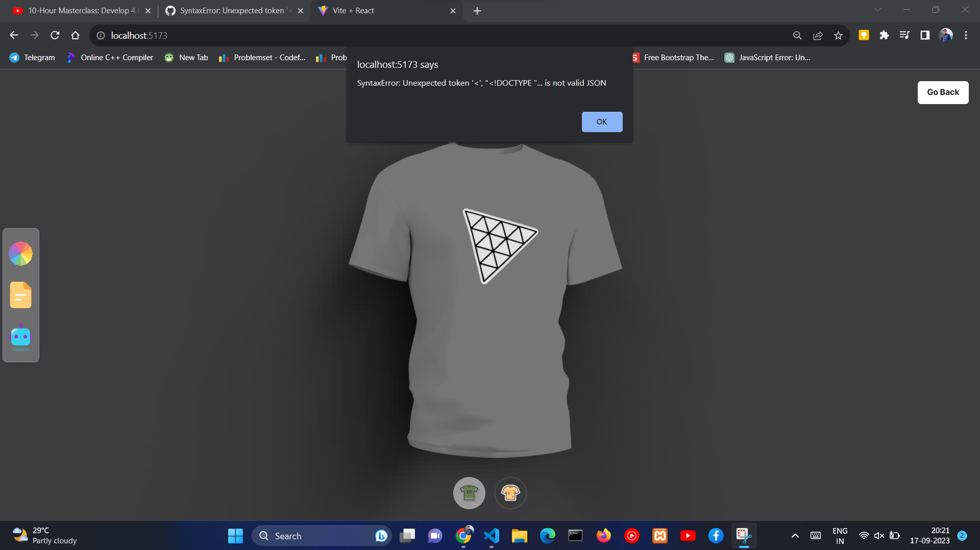Open the file picker in the sidebar
The width and height of the screenshot is (980, 550).
(20, 295)
